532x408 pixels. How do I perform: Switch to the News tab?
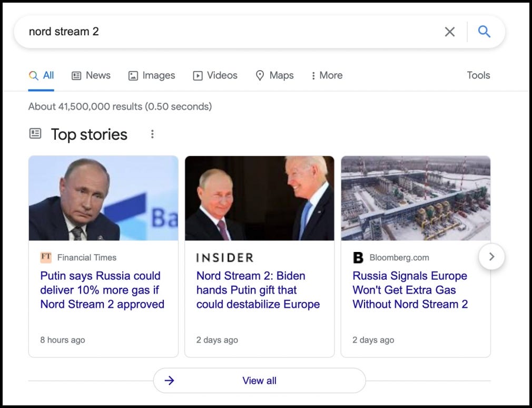91,75
